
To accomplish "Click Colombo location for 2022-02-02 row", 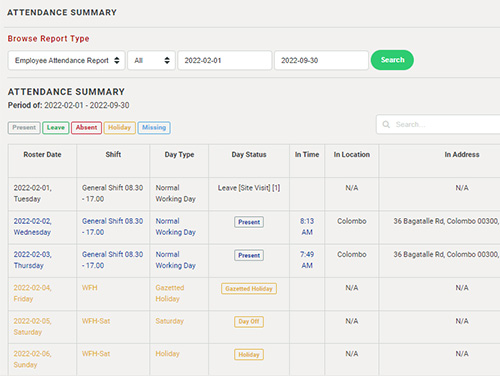I will tap(352, 221).
